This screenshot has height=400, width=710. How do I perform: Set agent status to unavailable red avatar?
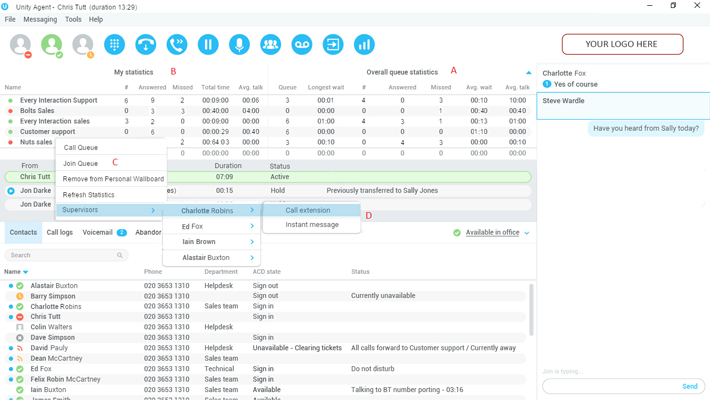20,45
